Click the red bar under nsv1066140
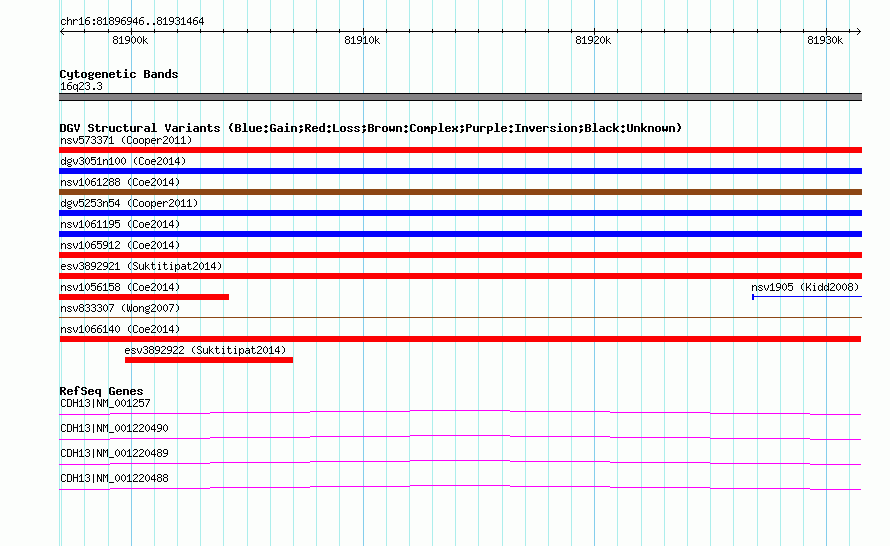 (x=460, y=339)
